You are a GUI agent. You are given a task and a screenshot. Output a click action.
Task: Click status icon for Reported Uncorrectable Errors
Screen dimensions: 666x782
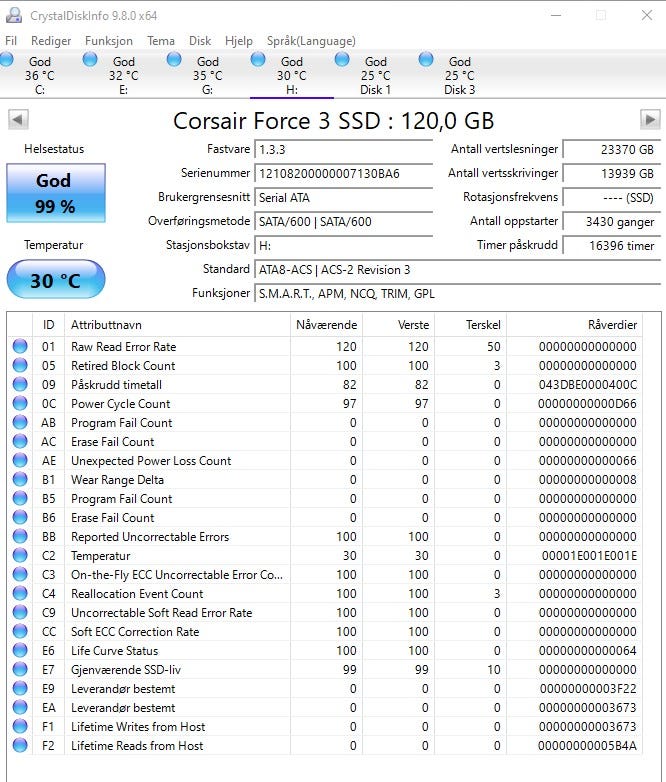coord(20,536)
